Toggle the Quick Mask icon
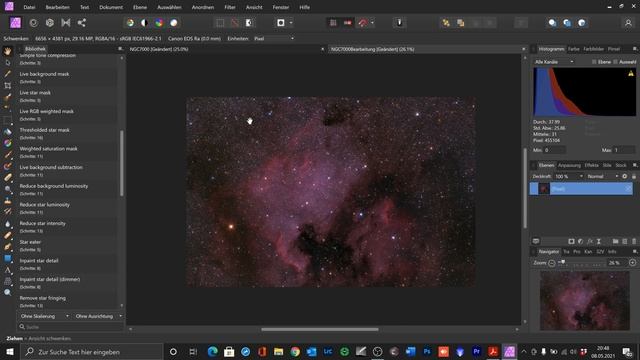Screen dimensions: 640x360 [x=281, y=23]
